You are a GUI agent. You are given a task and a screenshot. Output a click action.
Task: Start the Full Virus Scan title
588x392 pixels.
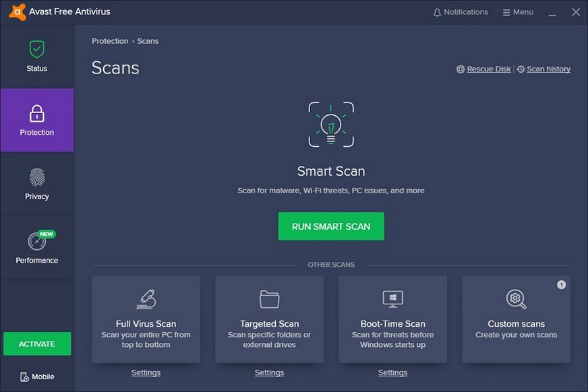click(146, 324)
